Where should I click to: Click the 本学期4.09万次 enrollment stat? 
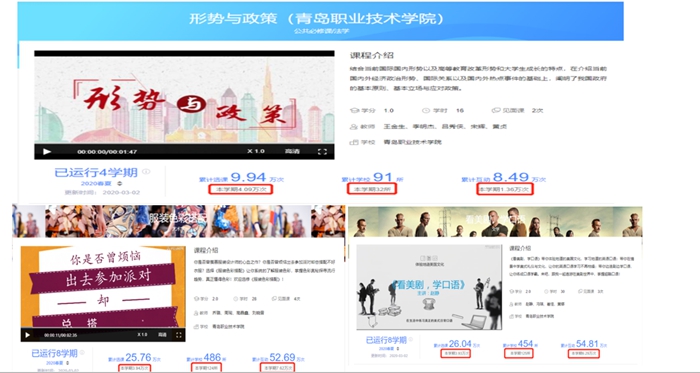tap(241, 189)
